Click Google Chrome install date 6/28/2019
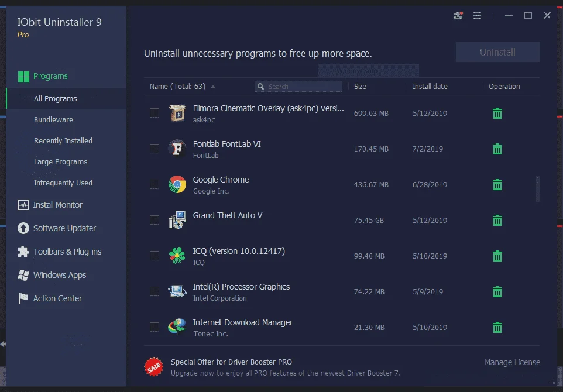Screen dimensions: 563x392 [x=430, y=184]
